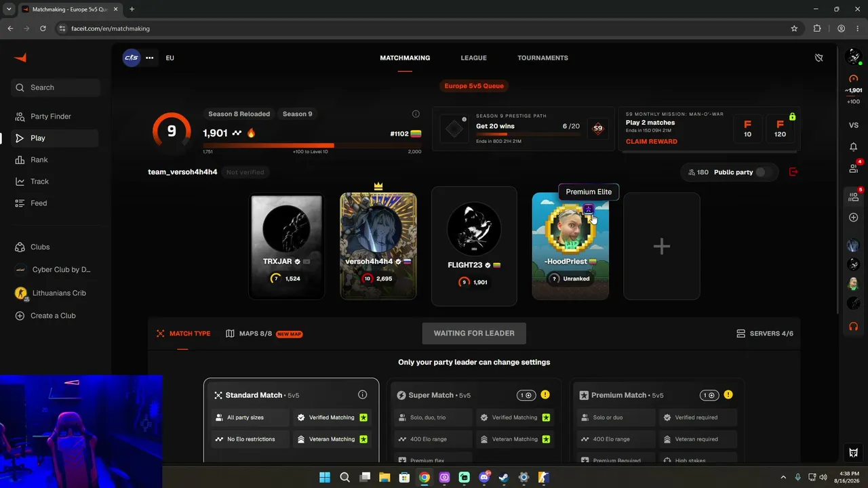
Task: Click the orange headset icon in right sidebar
Action: [x=854, y=327]
